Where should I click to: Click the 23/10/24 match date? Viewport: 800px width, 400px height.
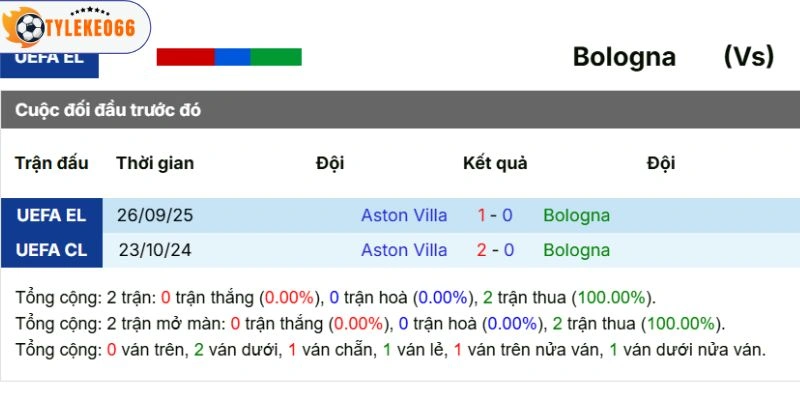coord(153,250)
